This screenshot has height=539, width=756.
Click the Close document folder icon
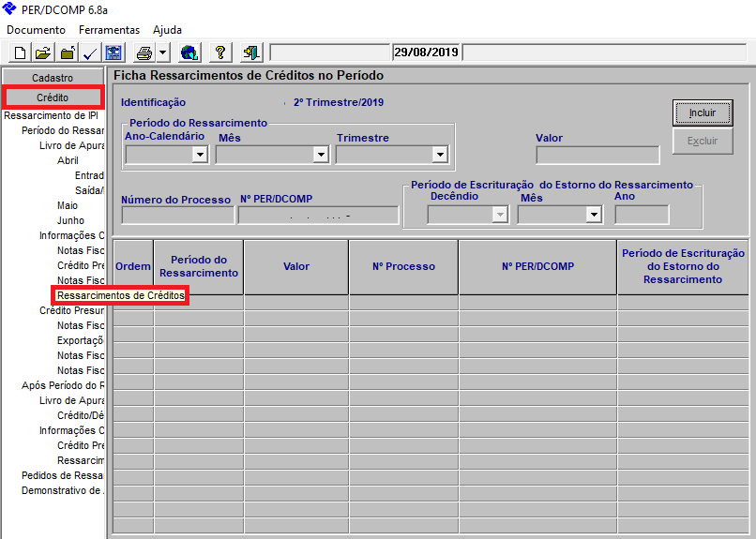pos(67,52)
